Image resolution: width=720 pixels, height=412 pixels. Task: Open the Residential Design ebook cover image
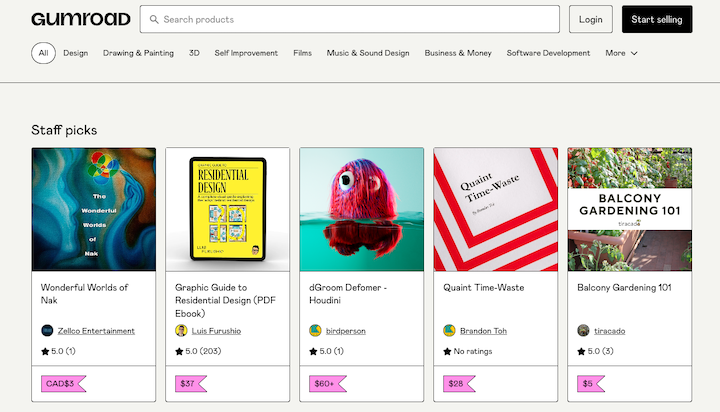click(x=228, y=209)
